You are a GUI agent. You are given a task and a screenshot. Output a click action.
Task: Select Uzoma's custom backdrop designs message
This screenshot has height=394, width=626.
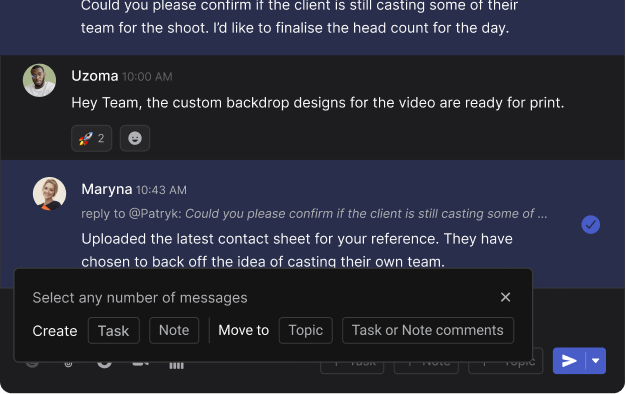click(x=318, y=103)
